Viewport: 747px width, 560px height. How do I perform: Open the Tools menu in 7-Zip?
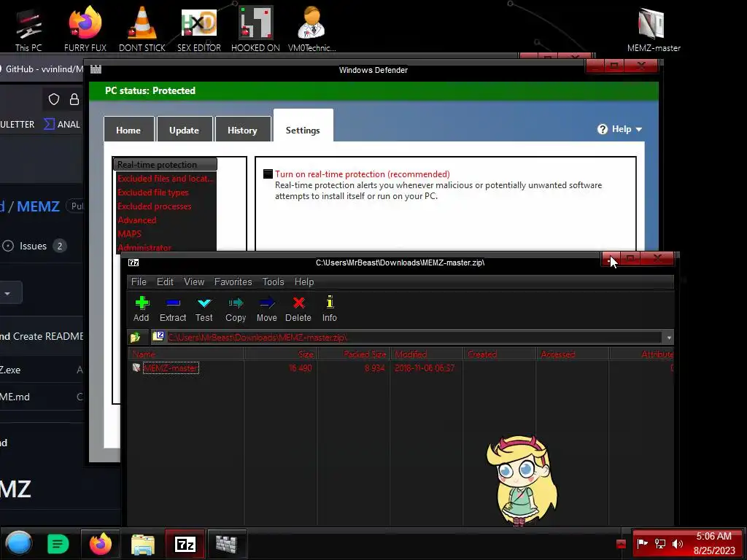point(273,282)
